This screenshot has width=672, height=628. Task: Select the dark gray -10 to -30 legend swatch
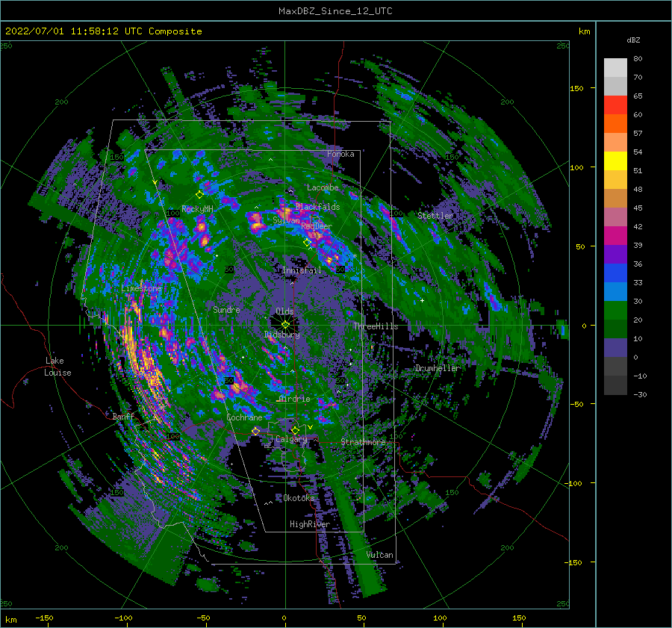(615, 385)
